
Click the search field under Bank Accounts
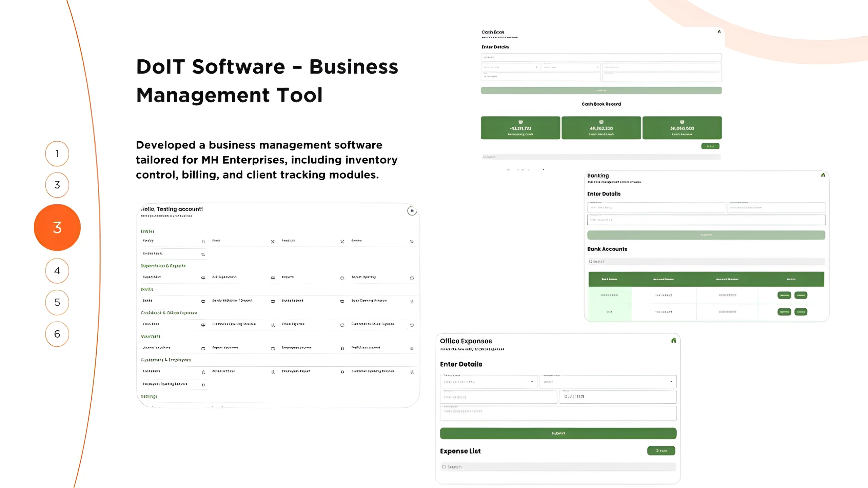[x=706, y=261]
